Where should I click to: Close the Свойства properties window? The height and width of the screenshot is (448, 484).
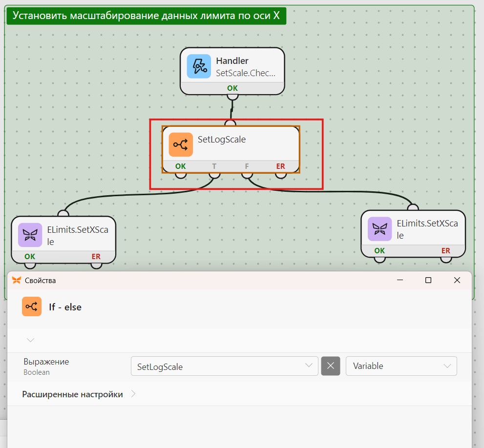coord(457,280)
